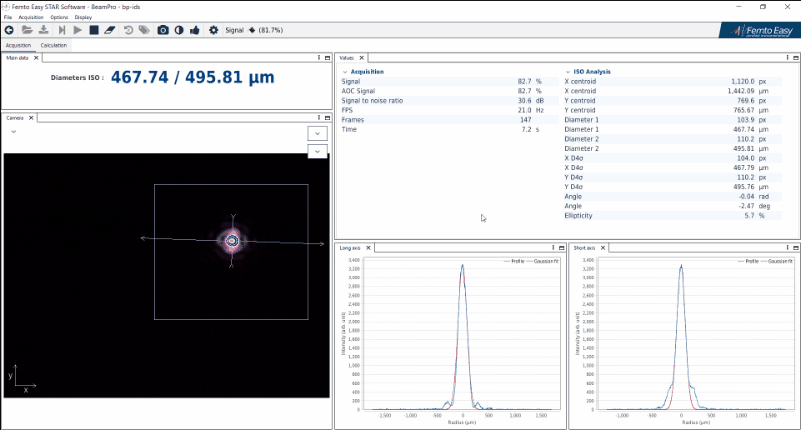The width and height of the screenshot is (801, 430).
Task: Switch to the Calculation tab
Action: coord(54,45)
